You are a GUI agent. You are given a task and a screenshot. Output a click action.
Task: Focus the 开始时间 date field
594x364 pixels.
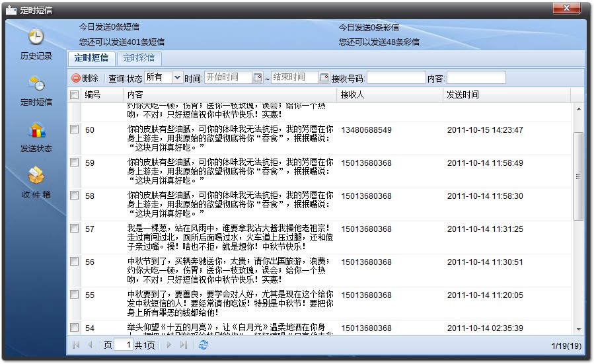[x=228, y=78]
